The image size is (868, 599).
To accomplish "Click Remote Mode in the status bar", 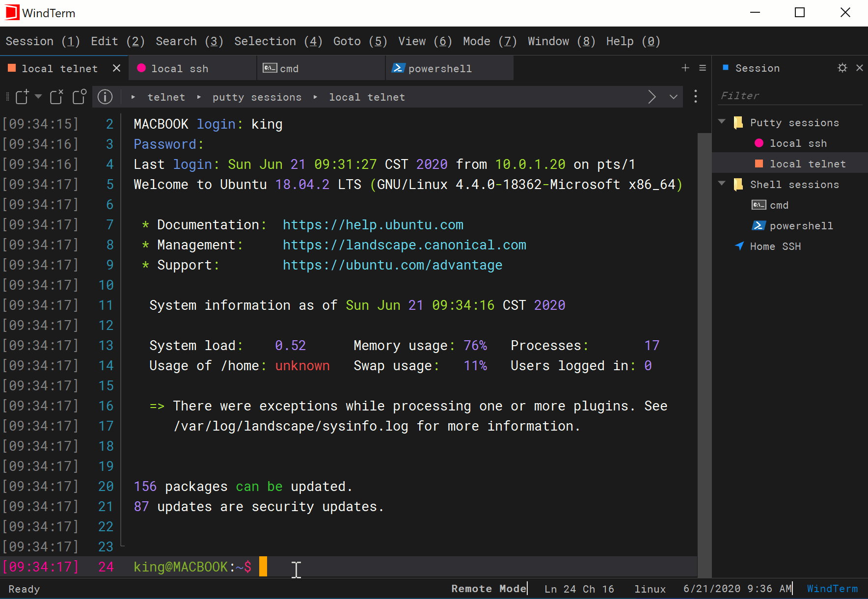I will tap(488, 589).
